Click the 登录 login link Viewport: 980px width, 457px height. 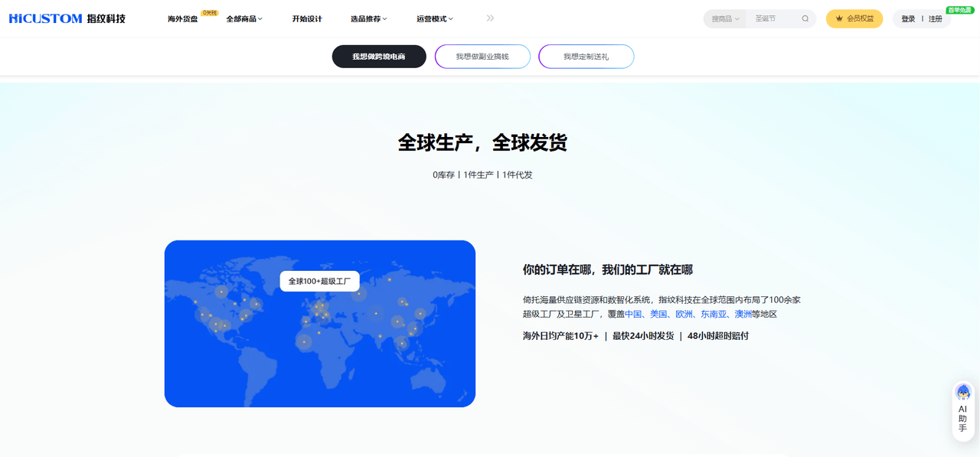pyautogui.click(x=908, y=19)
